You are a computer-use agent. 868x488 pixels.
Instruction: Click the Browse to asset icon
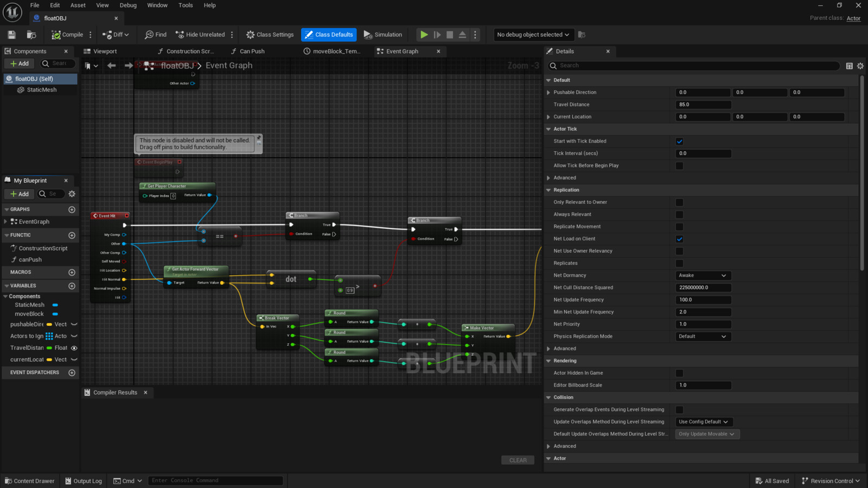[31, 35]
